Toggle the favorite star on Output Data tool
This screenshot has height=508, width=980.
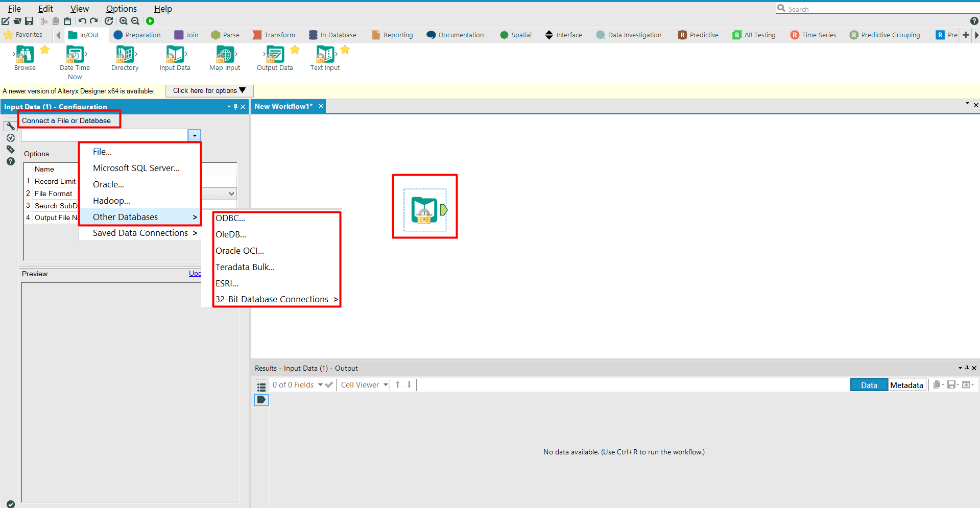(x=295, y=50)
